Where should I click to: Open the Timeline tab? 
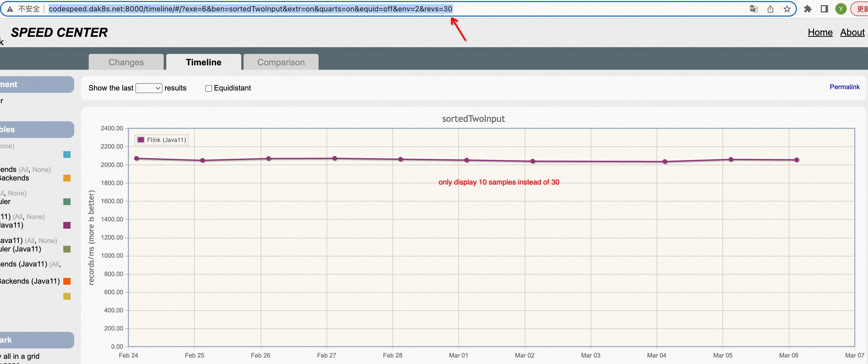click(x=204, y=62)
